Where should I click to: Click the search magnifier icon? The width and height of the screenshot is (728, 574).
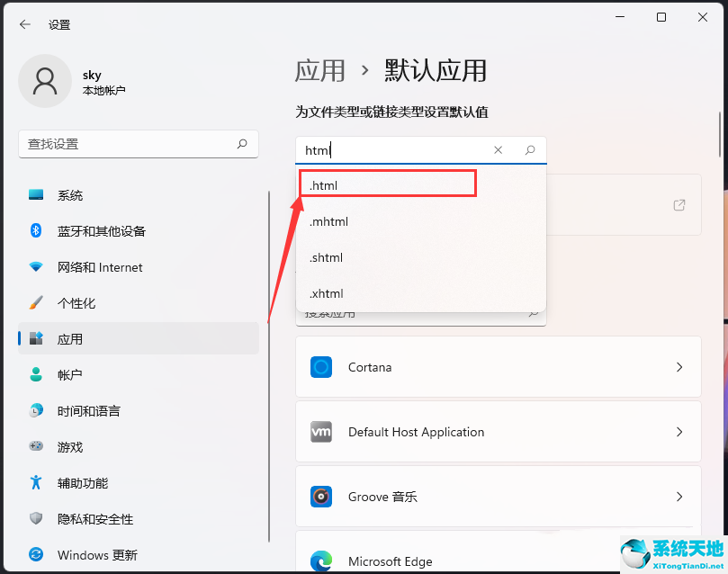(530, 150)
